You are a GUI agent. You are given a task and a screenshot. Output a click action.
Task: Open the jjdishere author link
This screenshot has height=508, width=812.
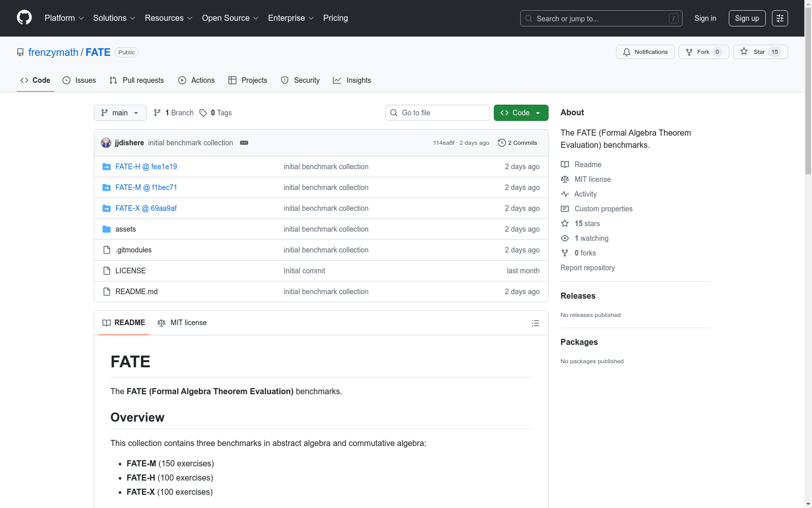pyautogui.click(x=129, y=143)
